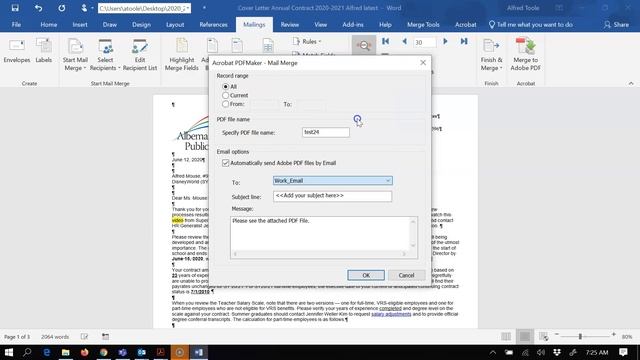Go to last record arrow
The image size is (640, 360).
pos(464,41)
